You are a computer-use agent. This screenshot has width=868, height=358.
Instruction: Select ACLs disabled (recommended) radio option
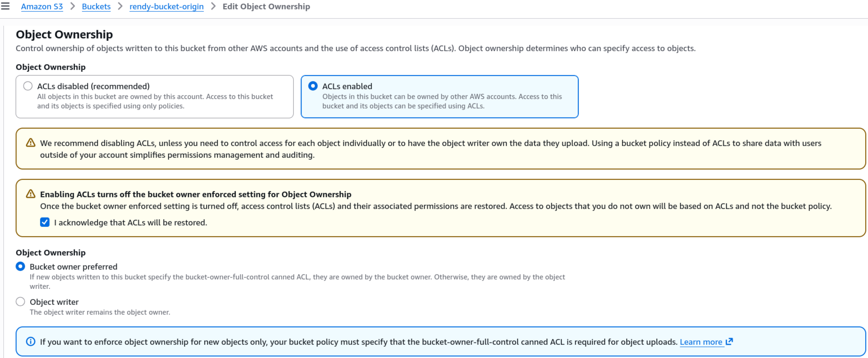(28, 86)
